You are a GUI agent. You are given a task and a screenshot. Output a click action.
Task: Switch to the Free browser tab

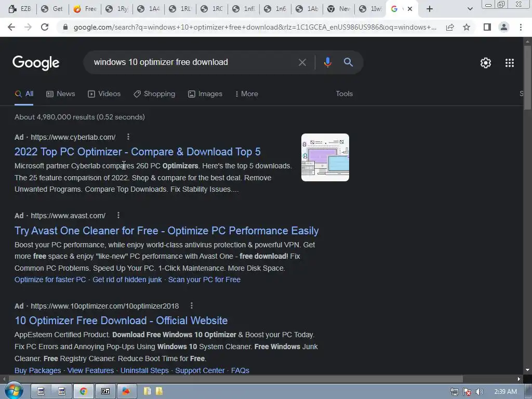85,9
